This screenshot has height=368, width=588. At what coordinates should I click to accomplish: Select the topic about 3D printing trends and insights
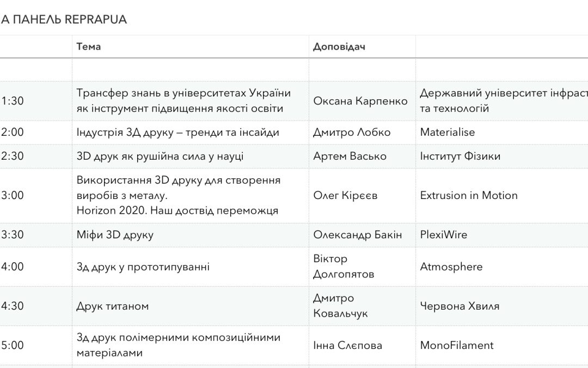tap(178, 132)
